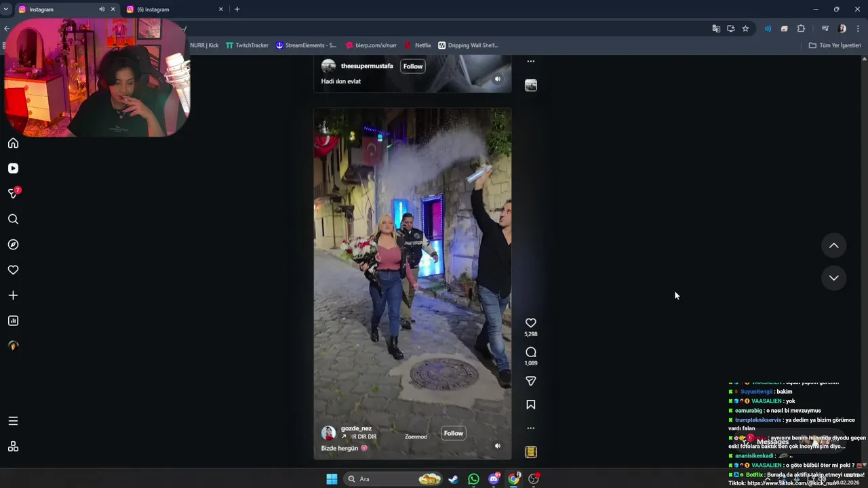Open the profile avatar in the sidebar
The height and width of the screenshot is (488, 868).
pos(13,346)
